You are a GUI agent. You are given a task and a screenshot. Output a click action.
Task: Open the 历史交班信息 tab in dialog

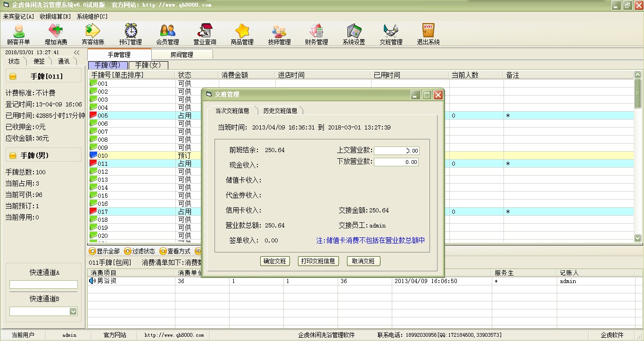tap(281, 111)
